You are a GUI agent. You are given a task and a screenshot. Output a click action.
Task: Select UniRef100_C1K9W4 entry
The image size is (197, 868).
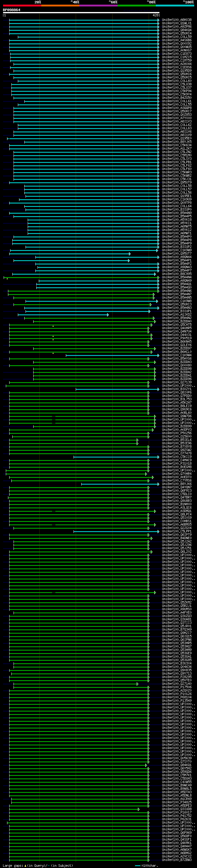click(177, 355)
